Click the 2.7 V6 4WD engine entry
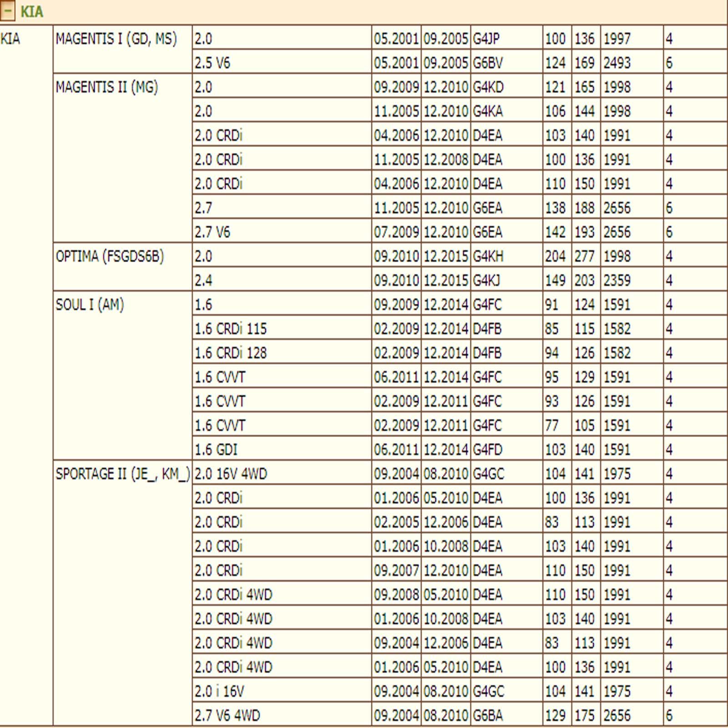 pos(227,715)
